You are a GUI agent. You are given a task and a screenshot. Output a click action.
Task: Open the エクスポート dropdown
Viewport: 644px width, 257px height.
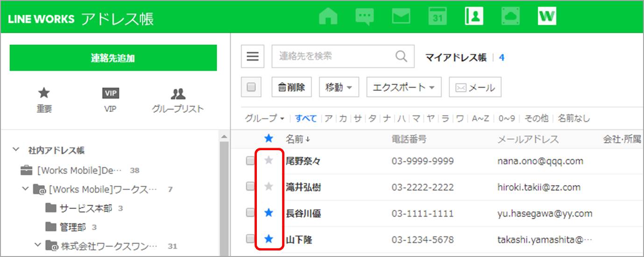click(x=403, y=87)
